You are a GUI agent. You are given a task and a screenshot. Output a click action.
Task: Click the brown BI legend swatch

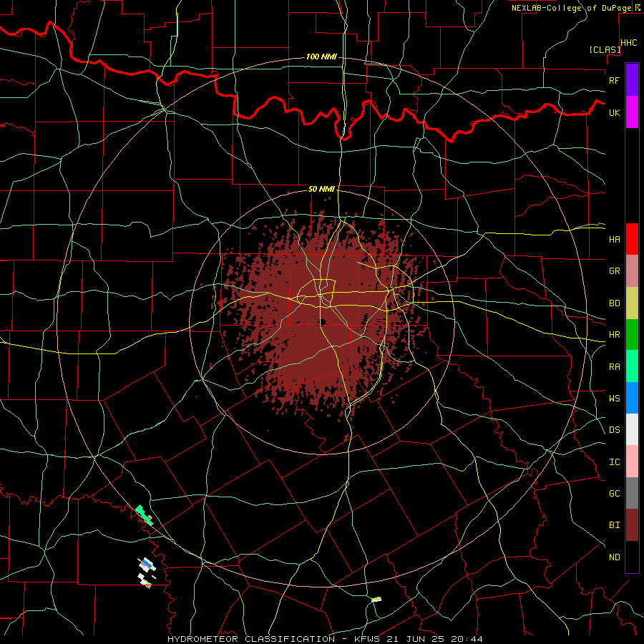point(632,525)
